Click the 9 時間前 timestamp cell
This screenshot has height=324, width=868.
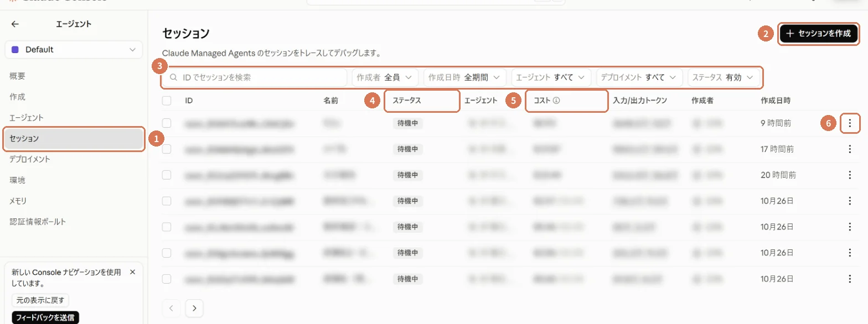pyautogui.click(x=776, y=123)
